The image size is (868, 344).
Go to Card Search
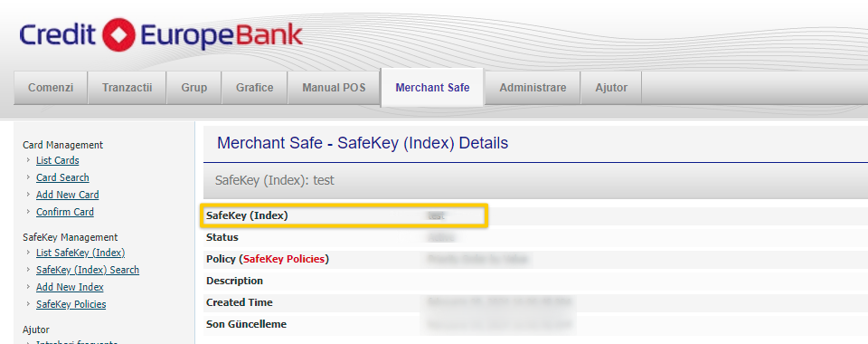tap(62, 177)
